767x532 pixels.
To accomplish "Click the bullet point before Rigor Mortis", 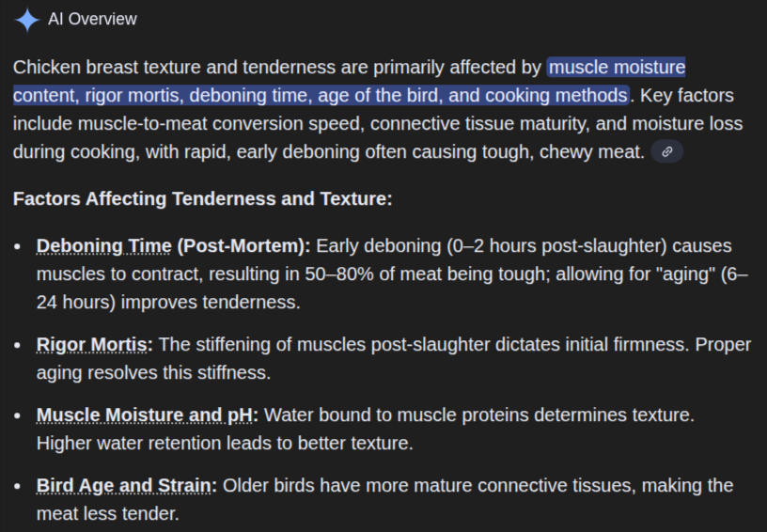I will (x=18, y=345).
